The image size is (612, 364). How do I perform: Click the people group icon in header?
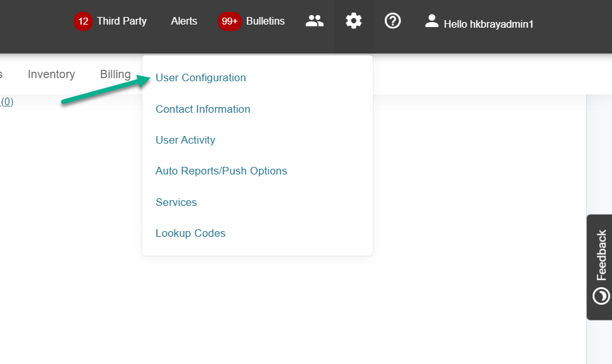[x=314, y=21]
